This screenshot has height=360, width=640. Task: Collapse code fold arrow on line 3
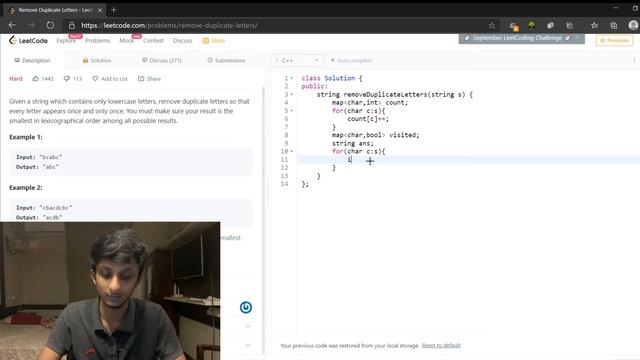tap(292, 94)
